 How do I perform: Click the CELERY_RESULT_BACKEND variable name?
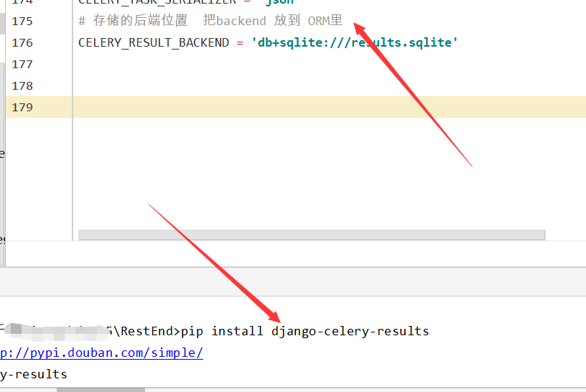(154, 43)
